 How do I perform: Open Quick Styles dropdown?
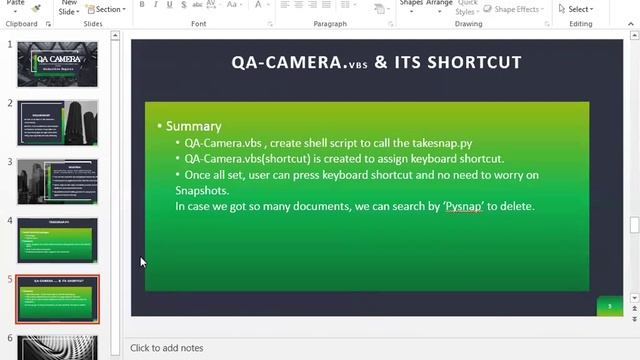(x=467, y=8)
